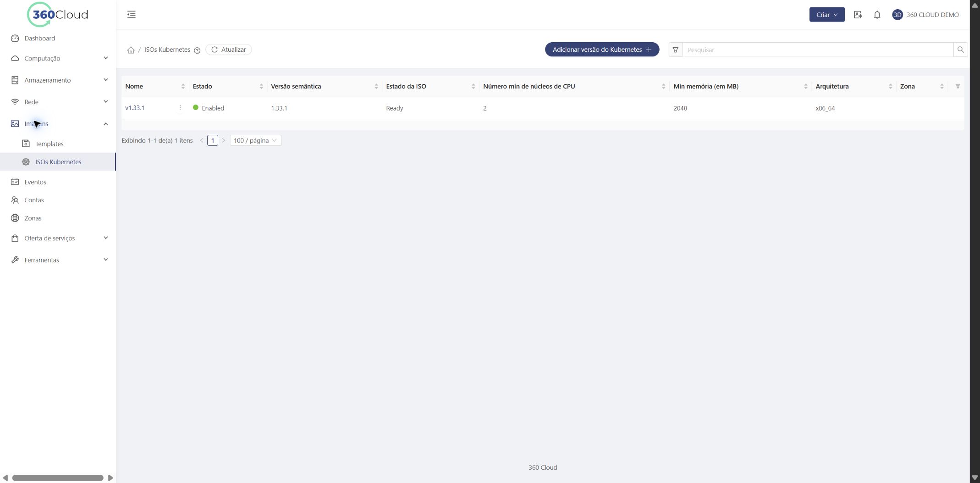Open Contas in sidebar
980x483 pixels.
[58, 200]
